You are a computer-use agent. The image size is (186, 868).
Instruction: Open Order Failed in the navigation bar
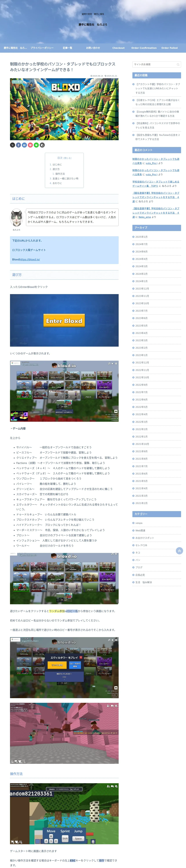click(169, 48)
